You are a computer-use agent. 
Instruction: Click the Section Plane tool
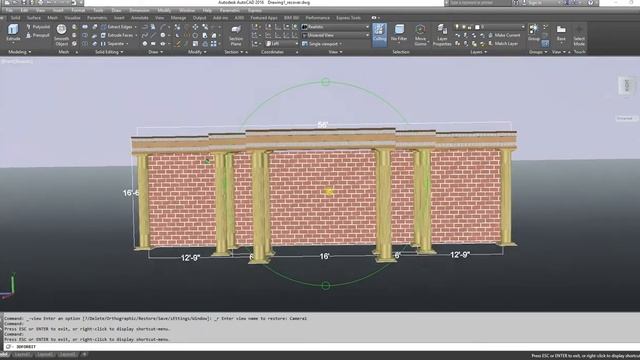(x=236, y=35)
